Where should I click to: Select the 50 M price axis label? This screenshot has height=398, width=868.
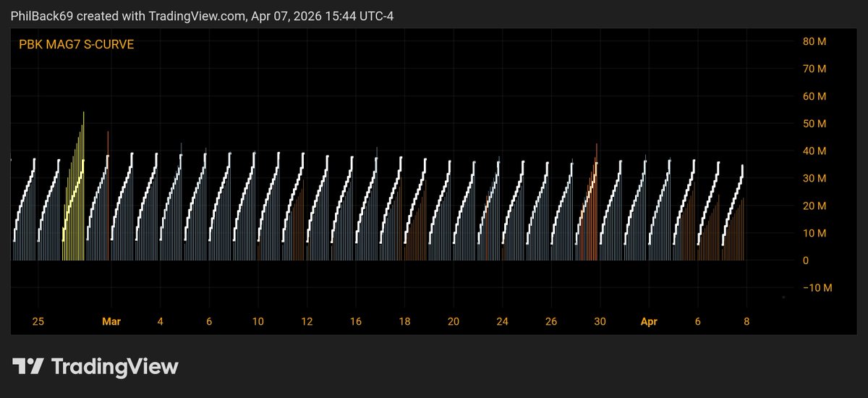pos(814,124)
